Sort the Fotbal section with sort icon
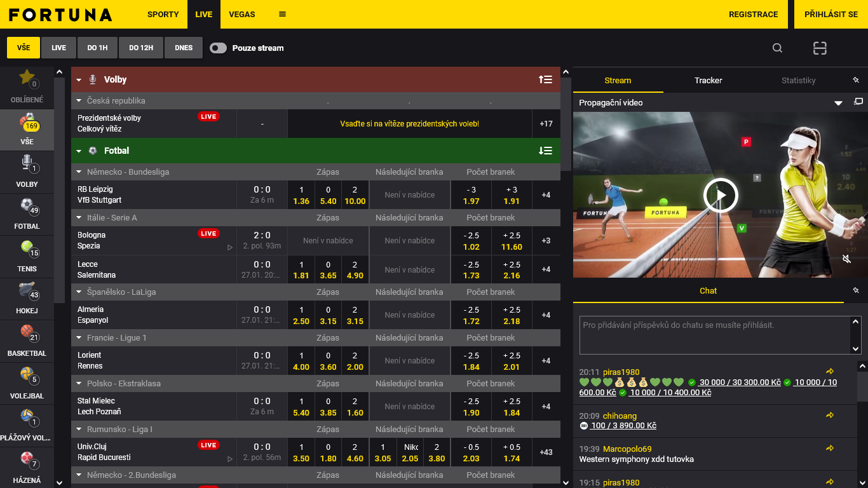 545,151
